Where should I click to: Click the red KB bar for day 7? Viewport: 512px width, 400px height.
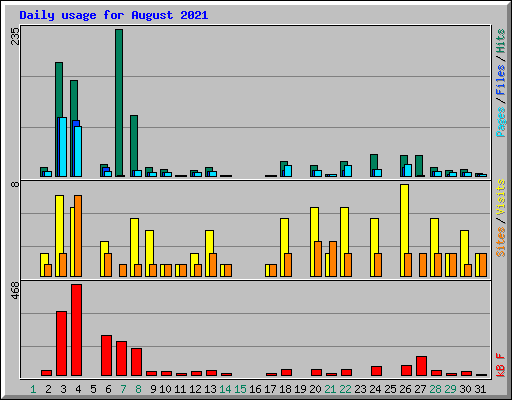pos(121,359)
